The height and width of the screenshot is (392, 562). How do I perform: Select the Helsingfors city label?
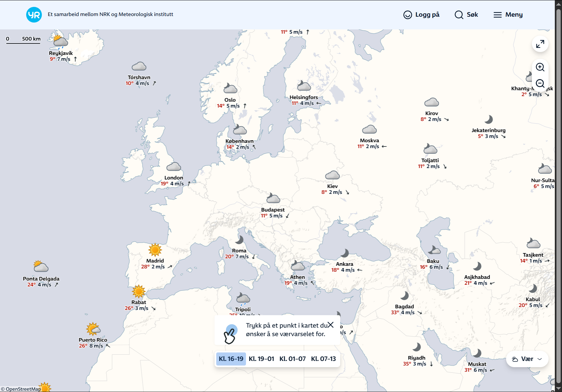[x=304, y=97]
